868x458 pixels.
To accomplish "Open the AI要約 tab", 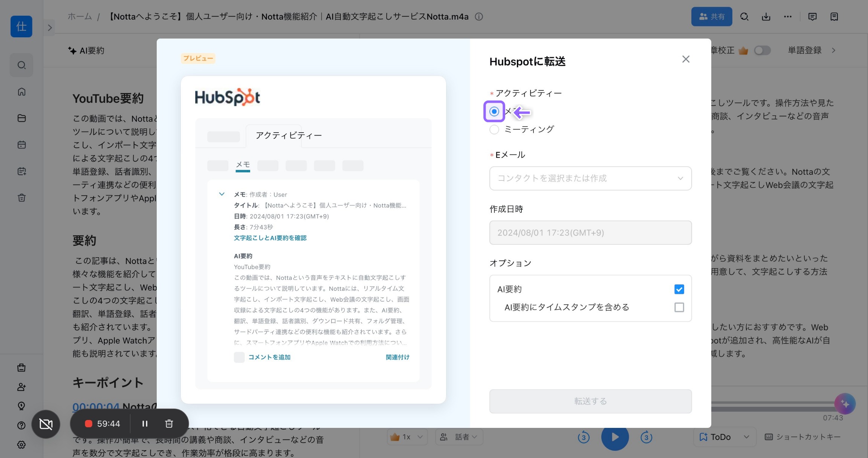I will click(x=86, y=50).
